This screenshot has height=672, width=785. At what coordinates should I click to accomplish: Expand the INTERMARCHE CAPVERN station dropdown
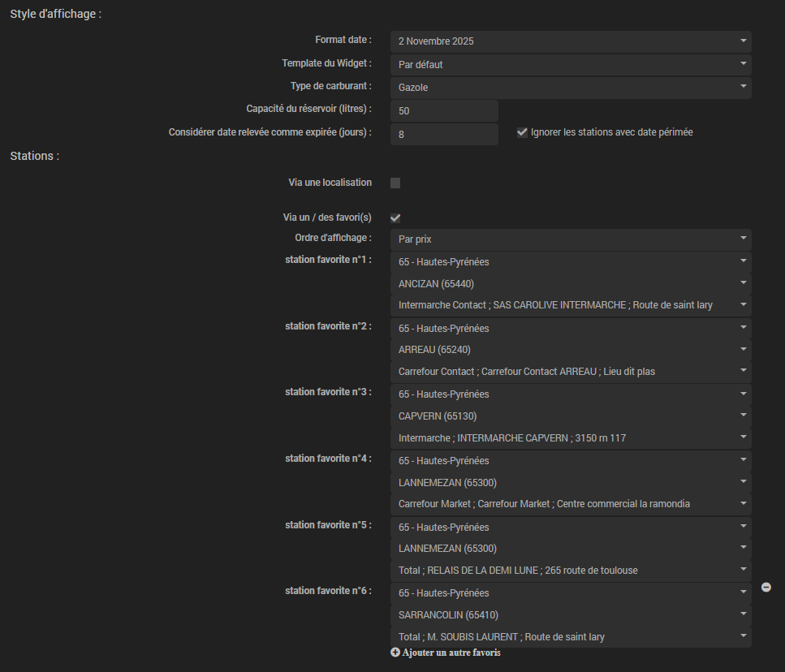pos(571,438)
